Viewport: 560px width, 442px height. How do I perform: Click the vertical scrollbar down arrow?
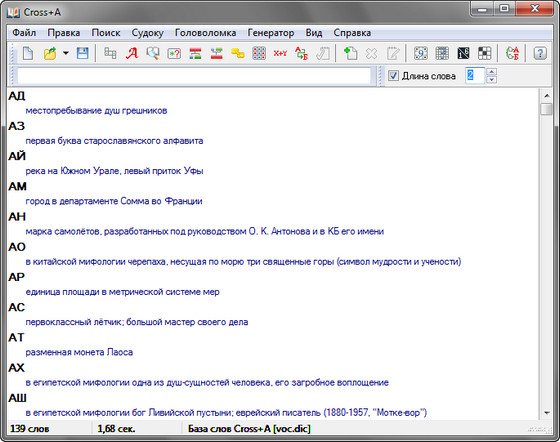(x=546, y=413)
